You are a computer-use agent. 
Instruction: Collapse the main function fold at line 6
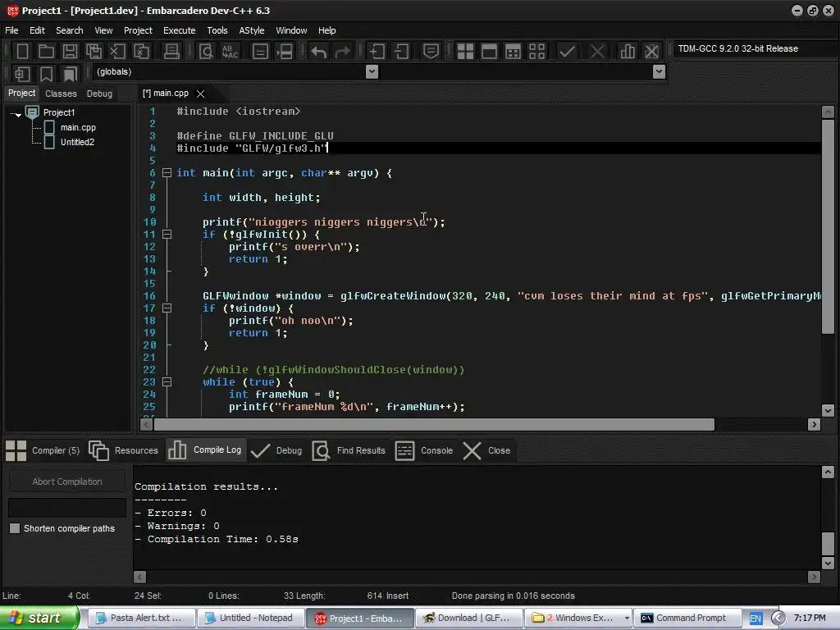pyautogui.click(x=167, y=172)
